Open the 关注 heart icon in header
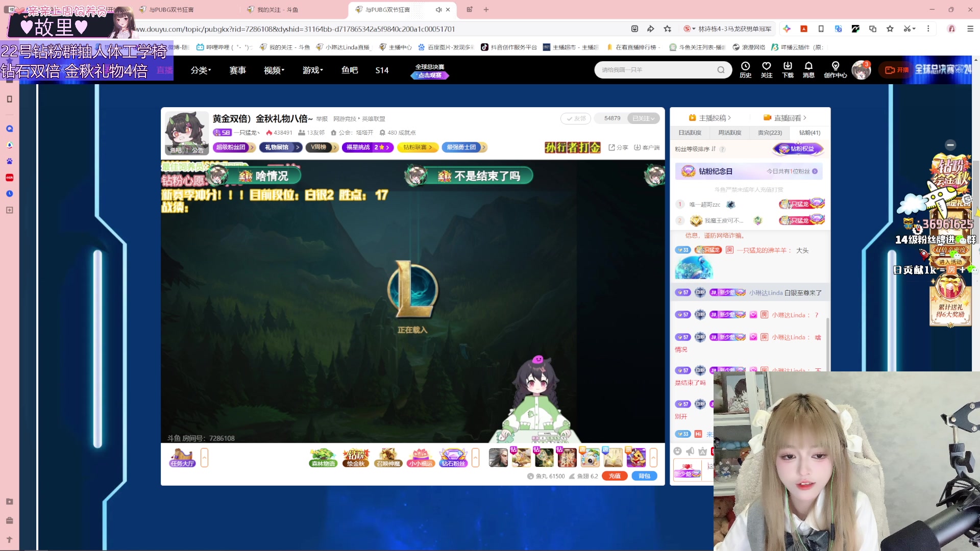Viewport: 980px width, 551px height. point(766,69)
